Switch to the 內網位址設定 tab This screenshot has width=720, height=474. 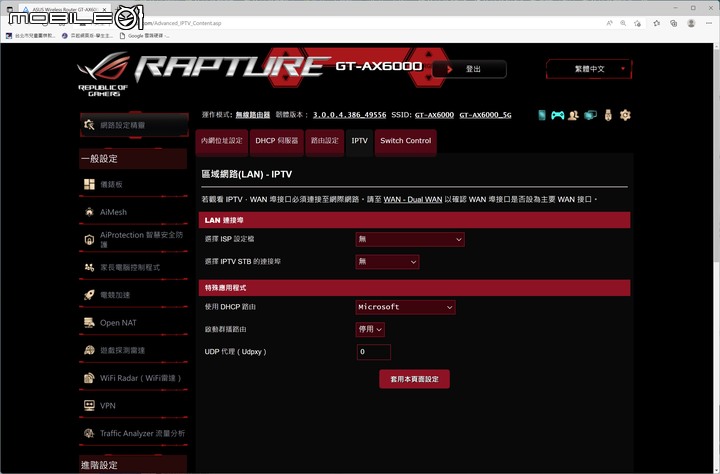click(x=221, y=141)
